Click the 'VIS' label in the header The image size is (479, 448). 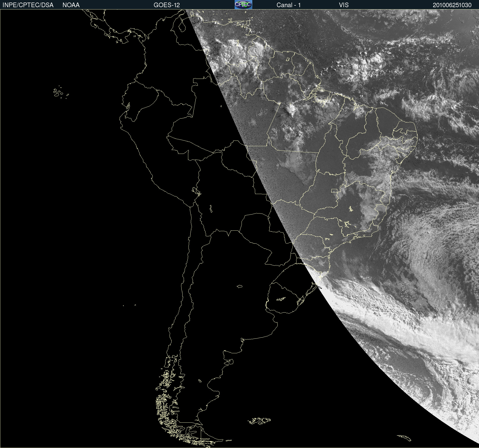pos(344,5)
